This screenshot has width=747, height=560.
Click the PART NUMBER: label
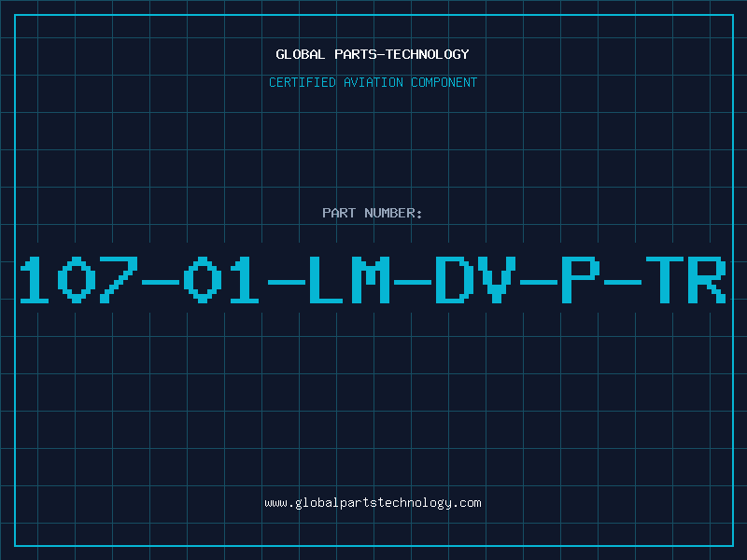pyautogui.click(x=373, y=213)
